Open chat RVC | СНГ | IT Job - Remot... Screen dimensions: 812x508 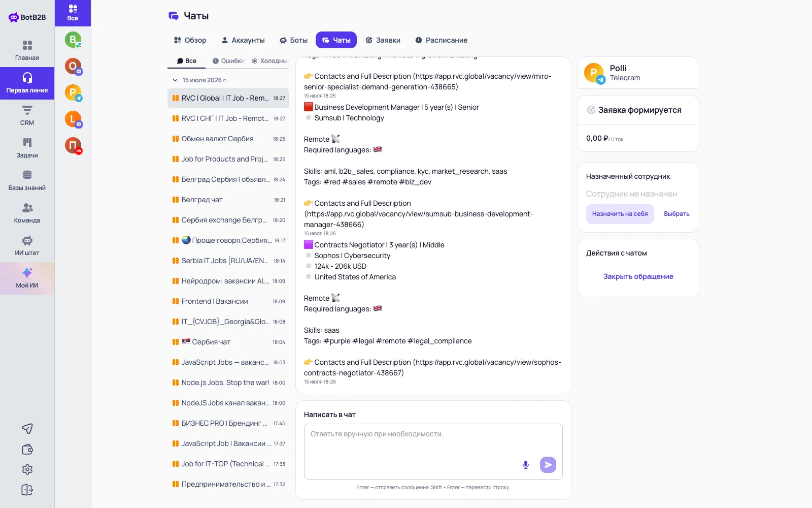tap(228, 118)
